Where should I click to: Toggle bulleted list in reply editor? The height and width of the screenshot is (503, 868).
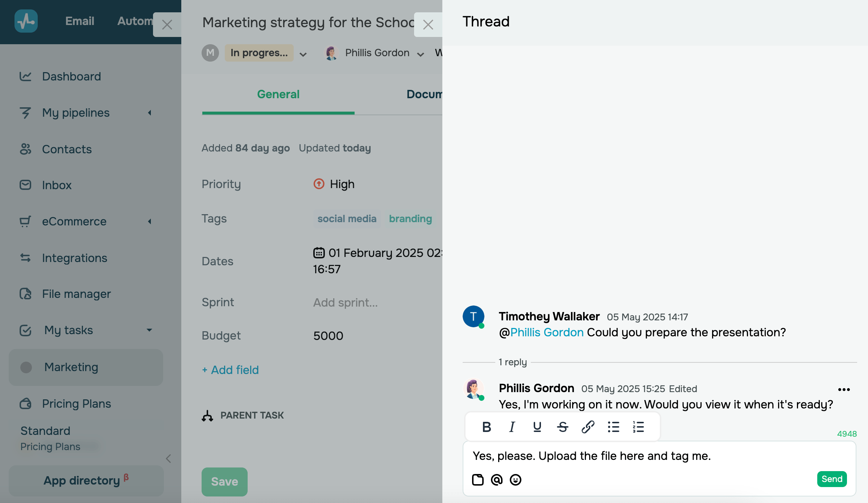[613, 427]
